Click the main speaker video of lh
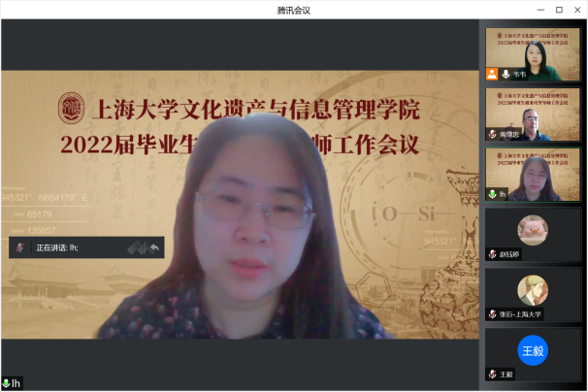588x392 pixels. 240,205
